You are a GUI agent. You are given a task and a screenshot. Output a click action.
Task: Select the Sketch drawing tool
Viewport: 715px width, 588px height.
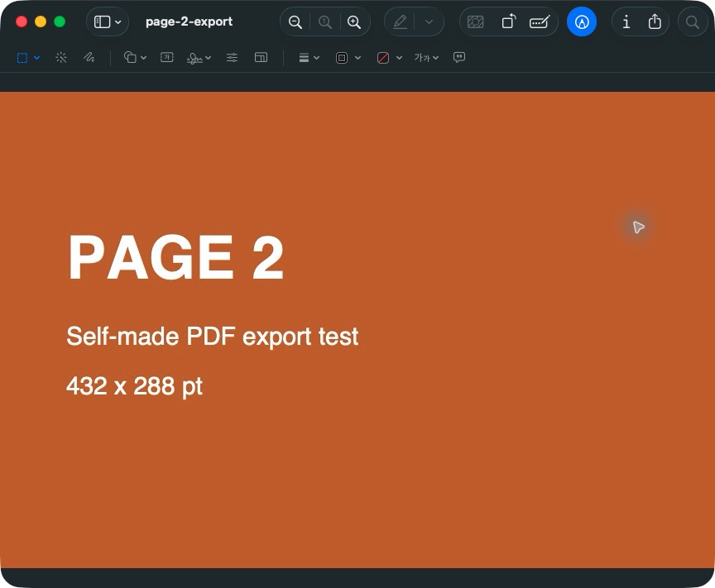point(89,57)
